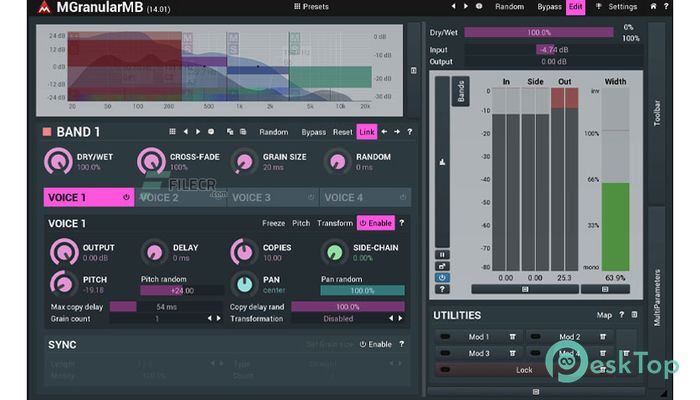Image resolution: width=700 pixels, height=400 pixels.
Task: Click the Band 1 left arrow icon
Action: click(x=384, y=132)
